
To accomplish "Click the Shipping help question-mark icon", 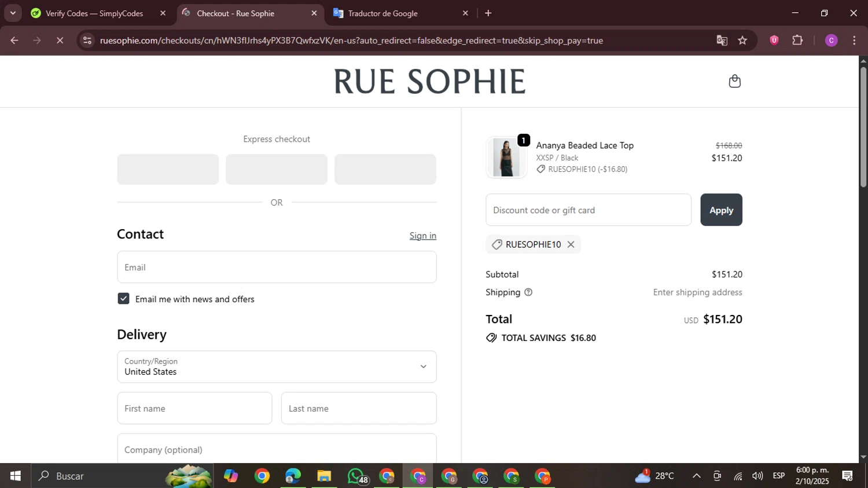I will click(528, 292).
